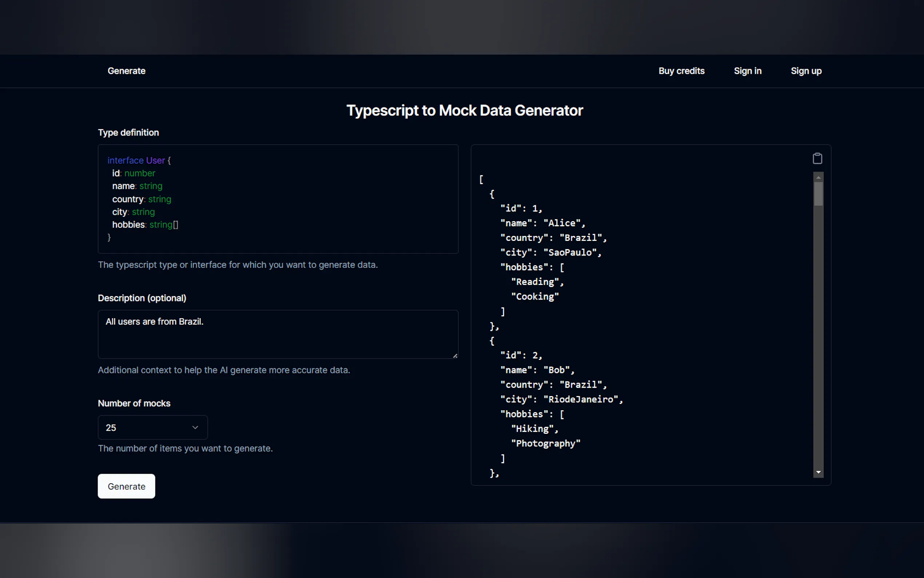Click scrollbar up arrow in output panel

(x=818, y=177)
